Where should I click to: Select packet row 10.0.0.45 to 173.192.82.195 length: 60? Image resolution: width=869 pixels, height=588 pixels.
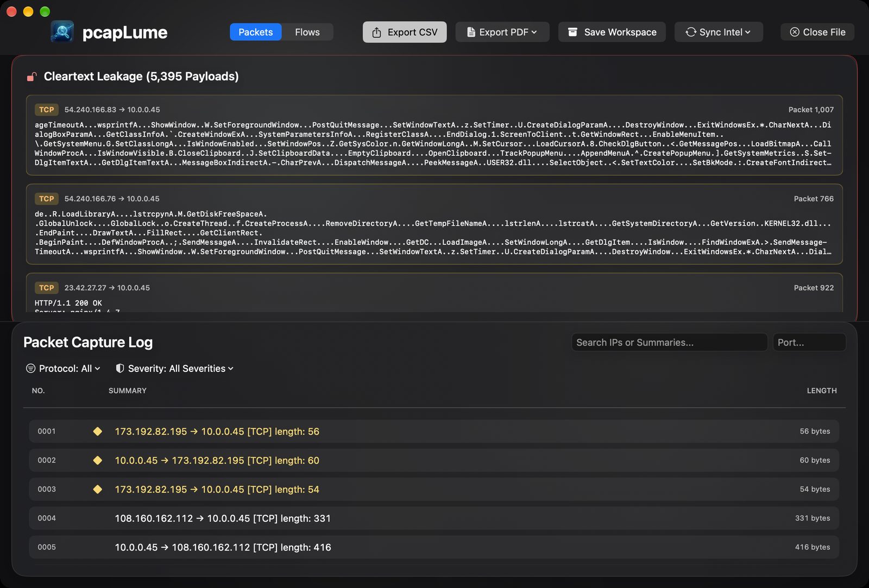click(434, 460)
